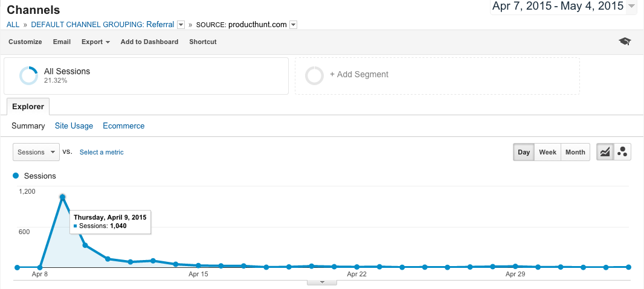Viewport: 644px width, 289px height.
Task: Switch to the Site Usage tab
Action: [x=74, y=126]
